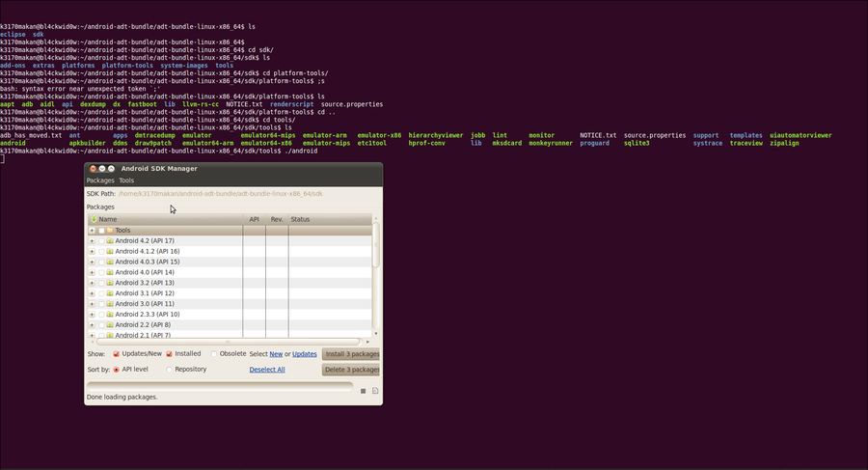Click the Install 3 packages button
868x470 pixels.
351,354
